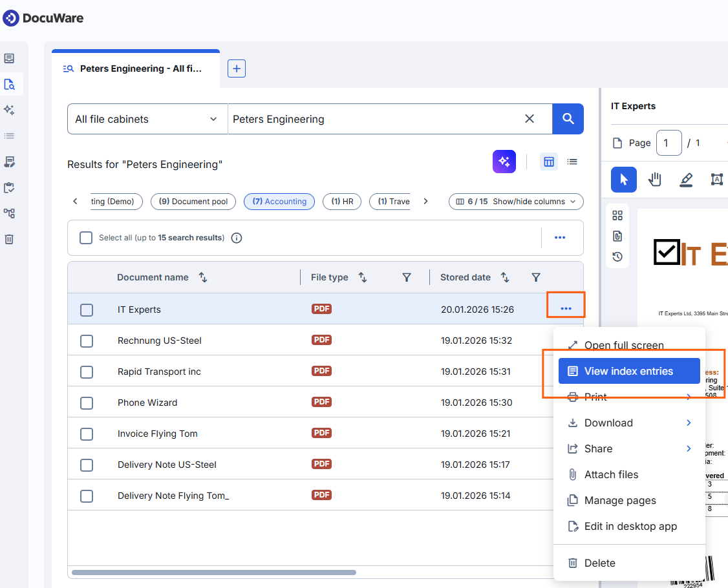Open the Phone Wizard document

pyautogui.click(x=147, y=403)
